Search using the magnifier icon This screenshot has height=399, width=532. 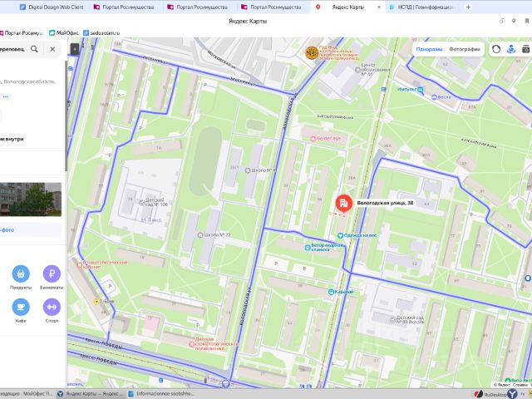click(34, 49)
